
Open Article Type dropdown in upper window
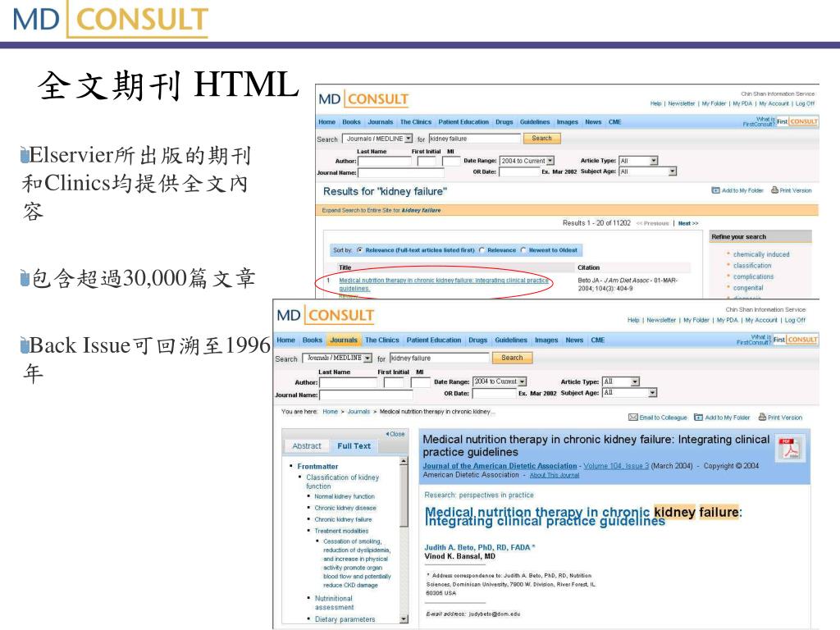point(638,161)
